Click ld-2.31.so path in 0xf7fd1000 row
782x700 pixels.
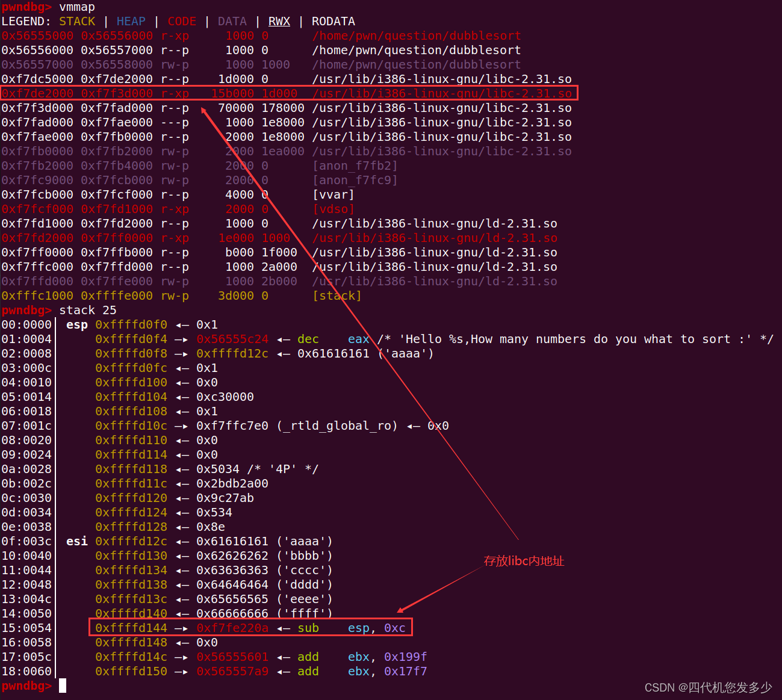point(435,224)
